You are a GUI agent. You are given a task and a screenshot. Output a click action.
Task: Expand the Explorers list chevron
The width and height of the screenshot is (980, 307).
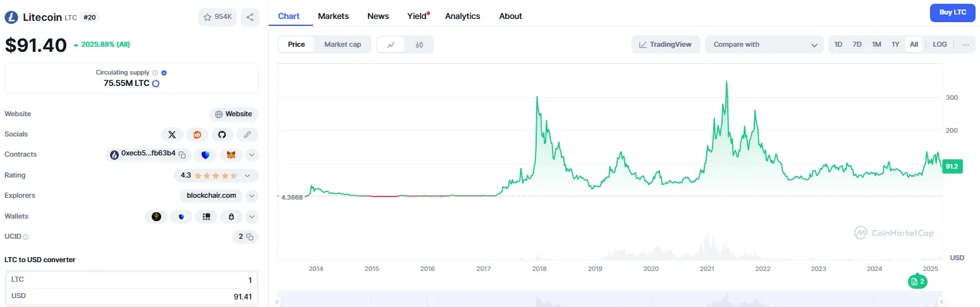252,196
